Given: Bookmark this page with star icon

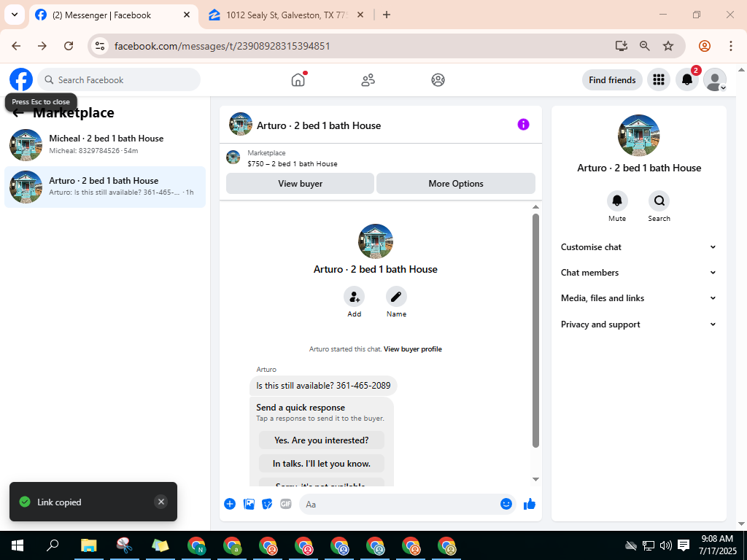Looking at the screenshot, I should pyautogui.click(x=668, y=46).
